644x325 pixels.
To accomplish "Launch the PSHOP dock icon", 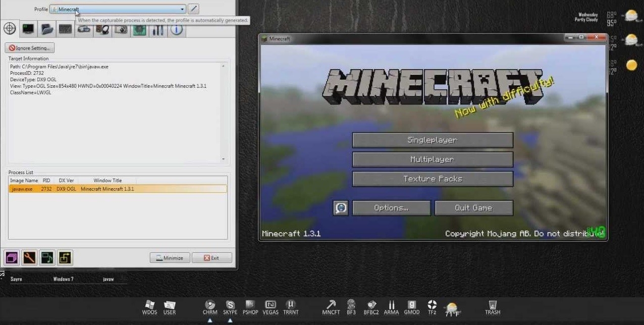I will point(250,307).
